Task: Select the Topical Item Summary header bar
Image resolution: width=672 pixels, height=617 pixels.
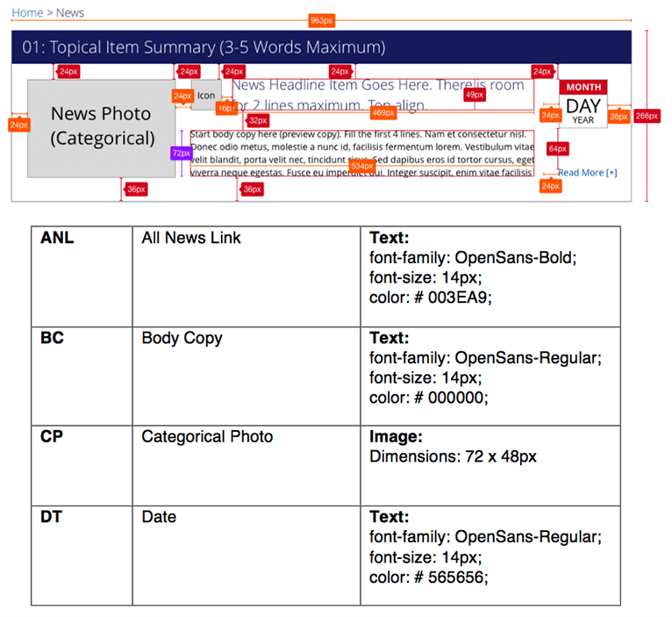Action: [321, 47]
